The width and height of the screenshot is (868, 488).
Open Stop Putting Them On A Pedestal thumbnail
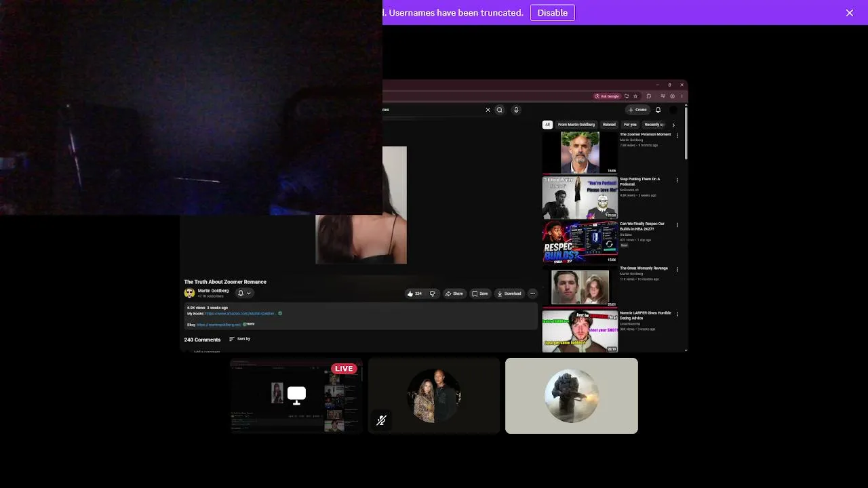click(580, 197)
